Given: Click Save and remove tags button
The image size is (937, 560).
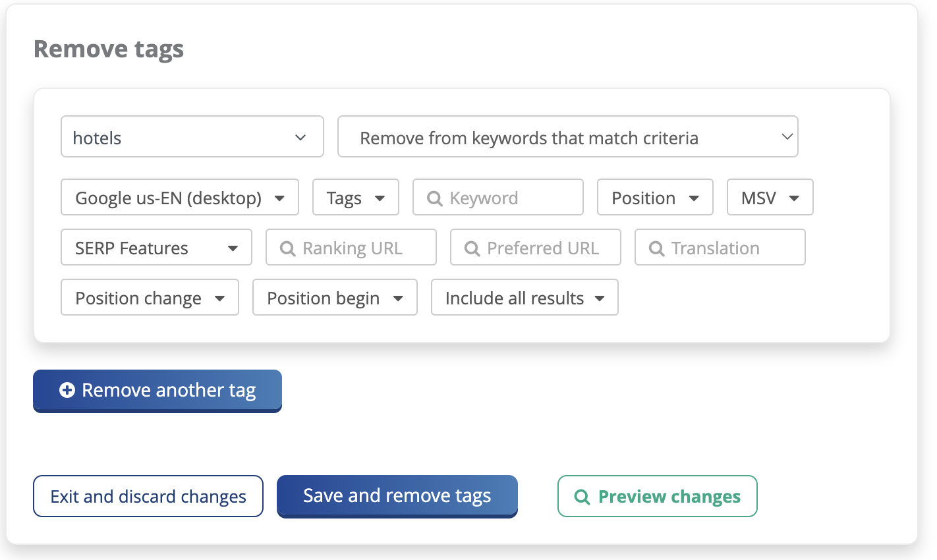Looking at the screenshot, I should [x=397, y=496].
